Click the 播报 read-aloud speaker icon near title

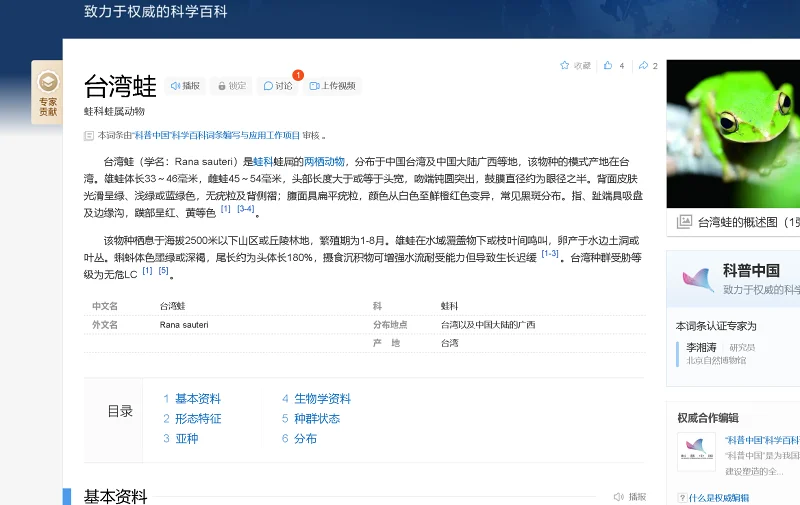pos(176,86)
